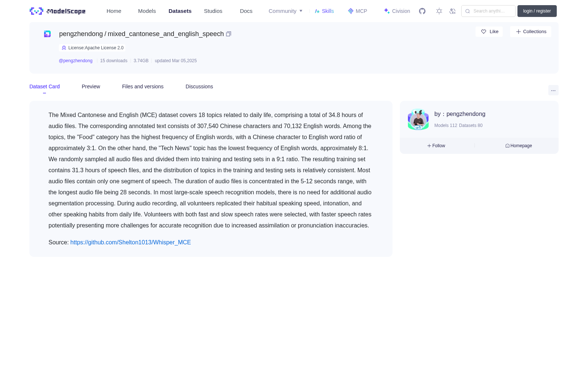Open the ModelScope logo homepage
This screenshot has height=368, width=588.
coord(57,11)
